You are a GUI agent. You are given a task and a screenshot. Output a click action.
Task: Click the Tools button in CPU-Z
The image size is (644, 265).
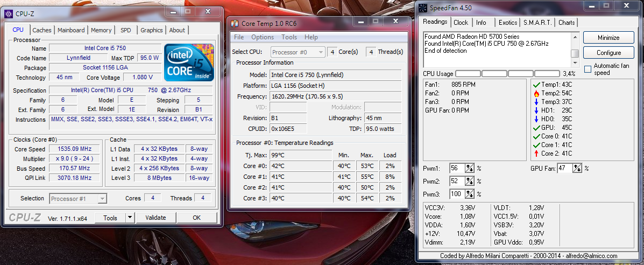coord(110,218)
